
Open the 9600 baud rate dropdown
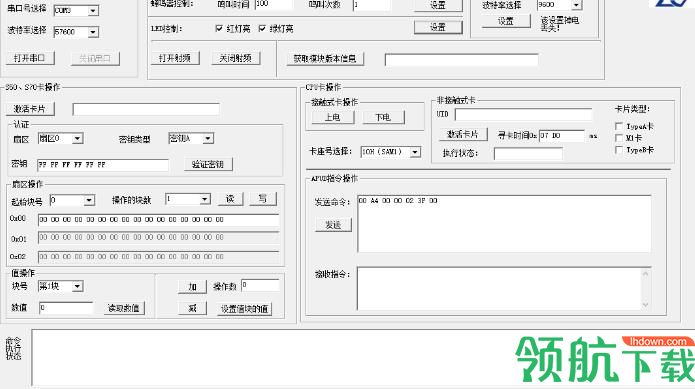(x=576, y=4)
